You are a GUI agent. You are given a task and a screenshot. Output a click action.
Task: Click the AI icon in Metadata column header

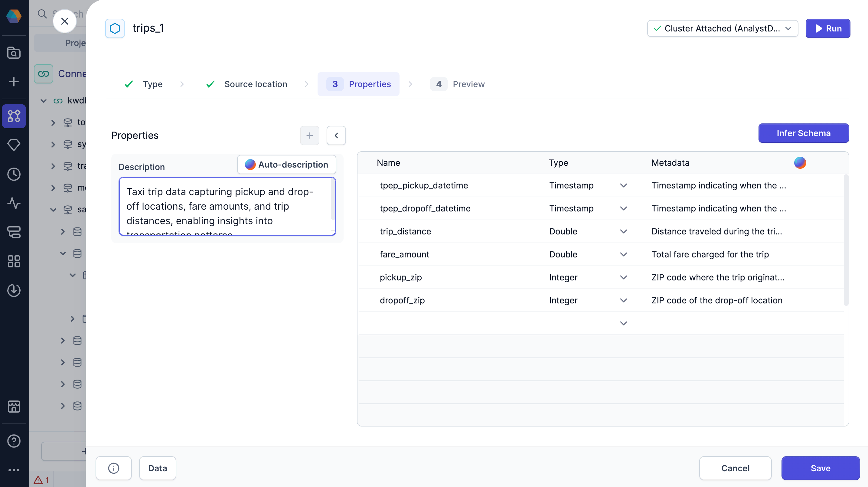pos(800,163)
